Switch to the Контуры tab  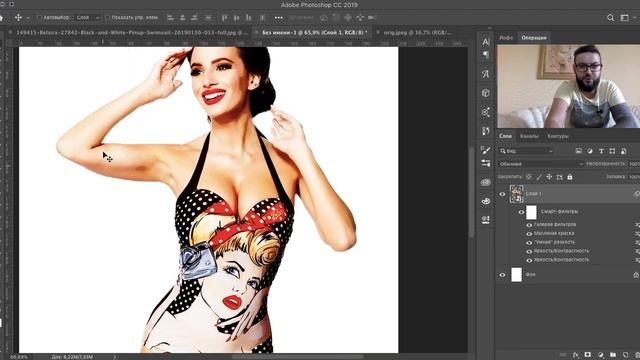coord(558,136)
